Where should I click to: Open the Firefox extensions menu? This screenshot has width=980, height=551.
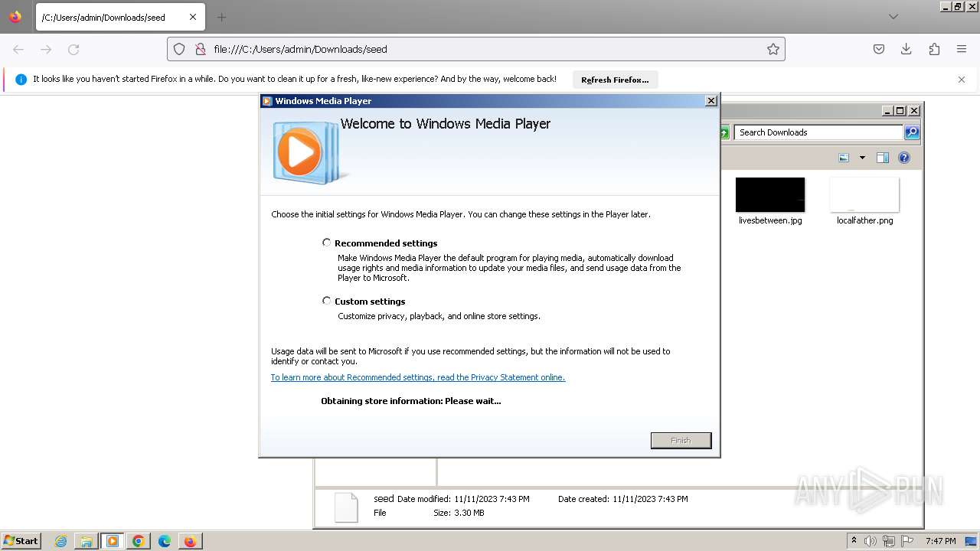point(934,49)
